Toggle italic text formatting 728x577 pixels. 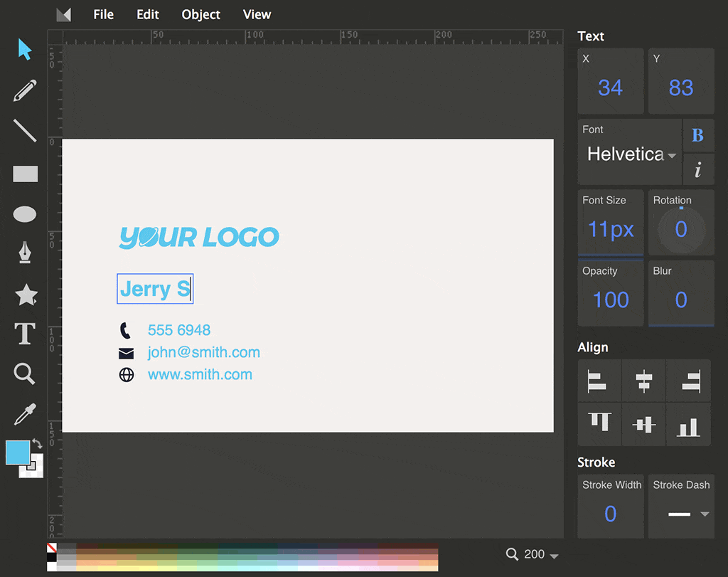(698, 170)
